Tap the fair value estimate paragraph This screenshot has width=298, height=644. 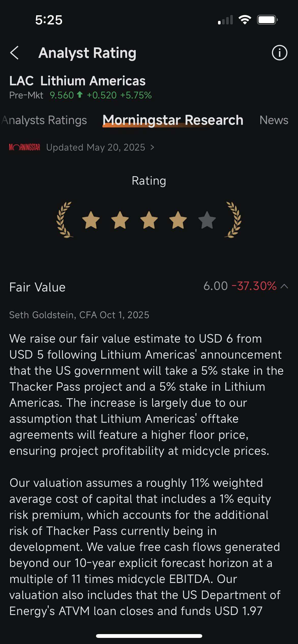pos(146,394)
